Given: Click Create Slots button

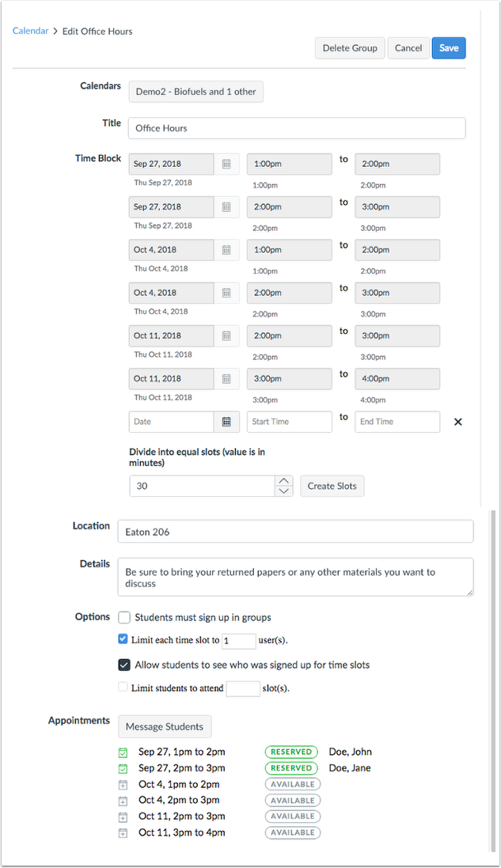Looking at the screenshot, I should (x=332, y=486).
